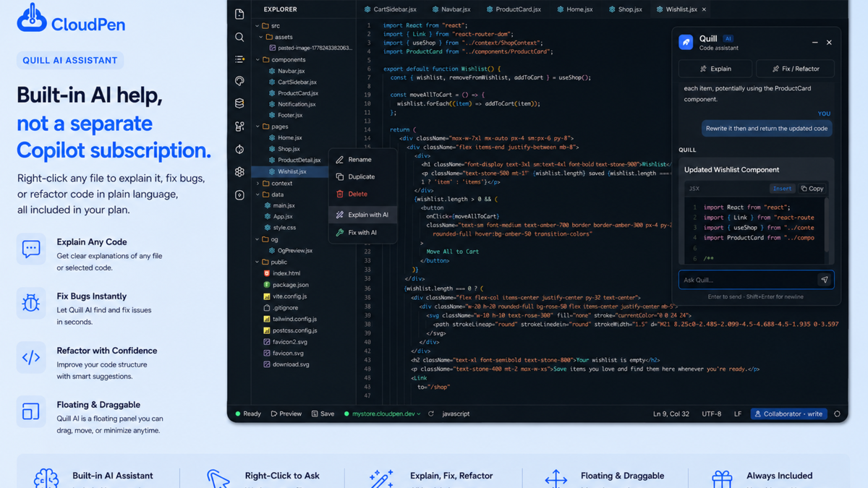
Task: Copy the Updated Wishlist Component code
Action: tap(812, 189)
